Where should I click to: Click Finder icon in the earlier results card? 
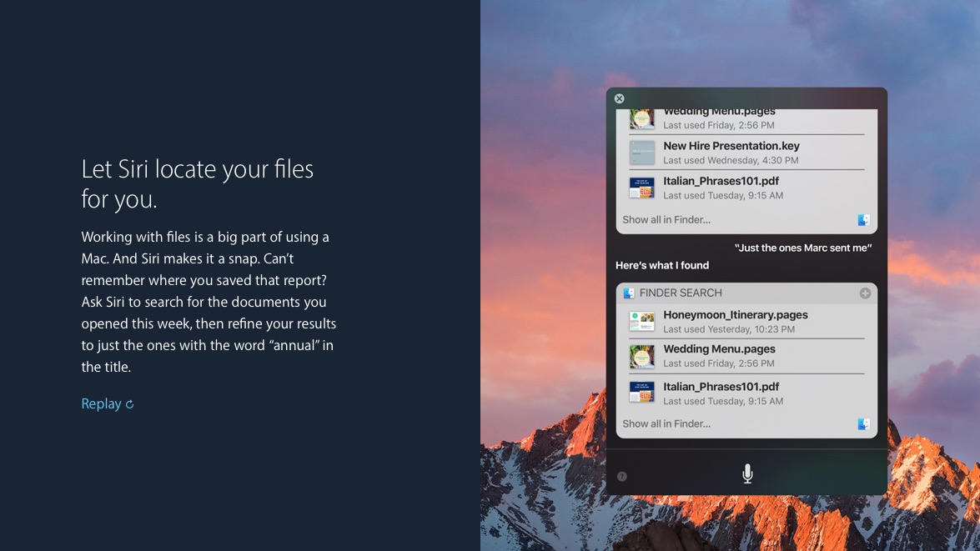click(863, 220)
